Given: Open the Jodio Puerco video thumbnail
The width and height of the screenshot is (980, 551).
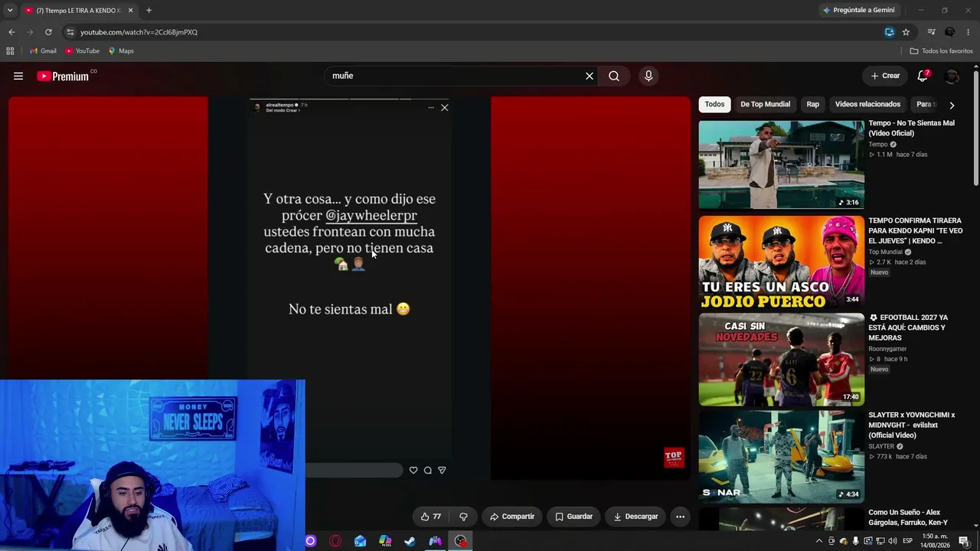Looking at the screenshot, I should click(x=781, y=262).
